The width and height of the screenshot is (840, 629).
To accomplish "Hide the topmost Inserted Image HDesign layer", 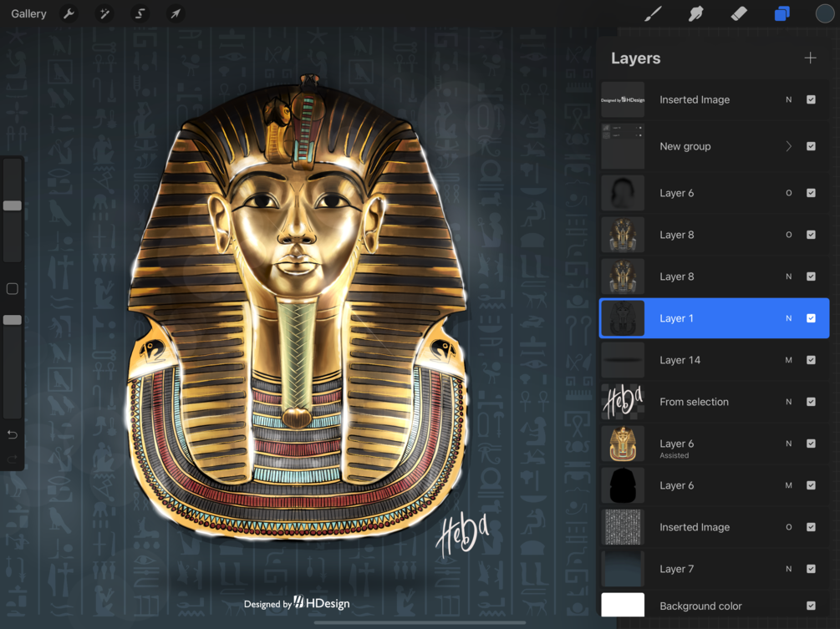I will (811, 99).
